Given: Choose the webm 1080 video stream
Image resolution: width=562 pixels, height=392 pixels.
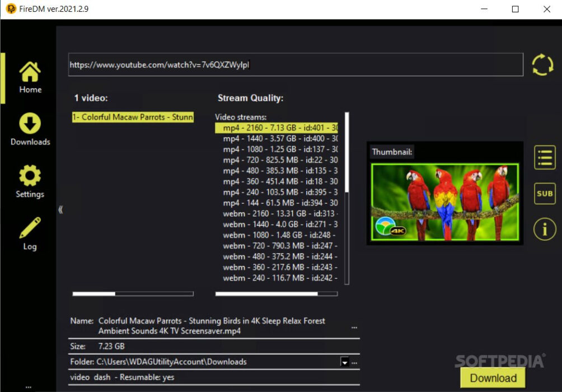Looking at the screenshot, I should pos(276,236).
